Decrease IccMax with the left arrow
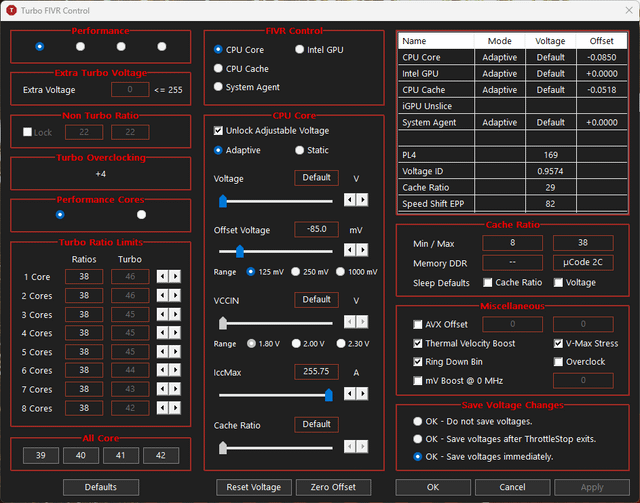640x503 pixels. click(x=350, y=394)
